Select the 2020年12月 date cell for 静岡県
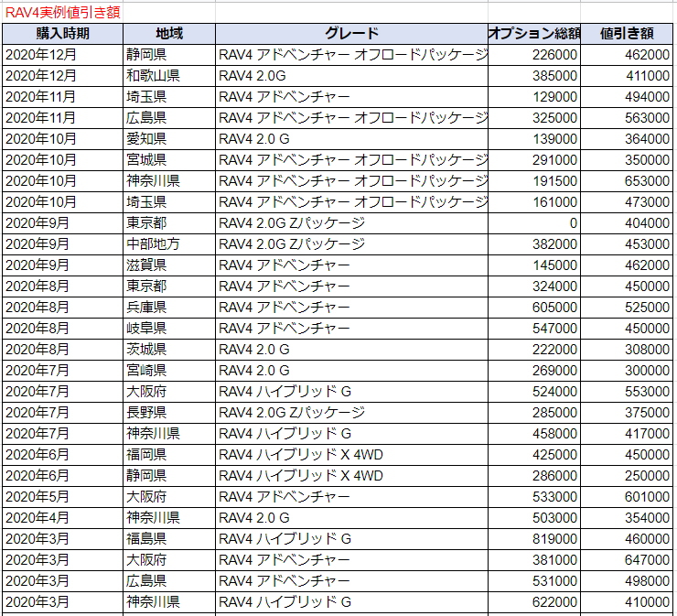Screen dimensions: 677x616 coord(62,55)
